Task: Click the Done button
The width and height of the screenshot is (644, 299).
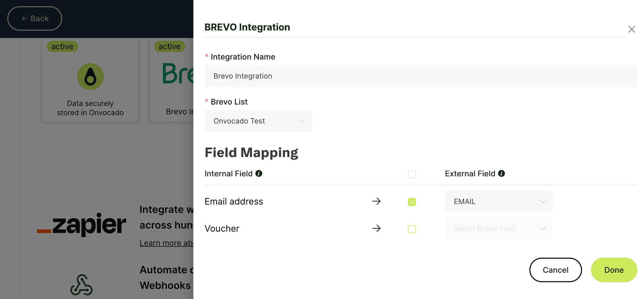Action: pos(614,270)
